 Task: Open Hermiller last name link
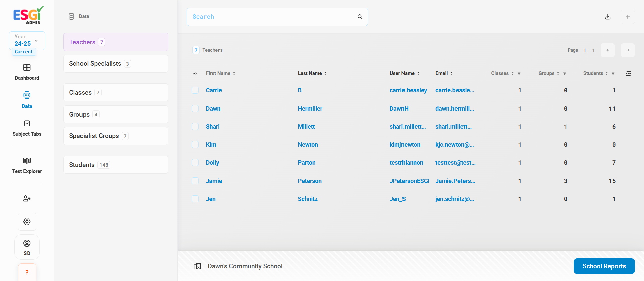coord(310,109)
